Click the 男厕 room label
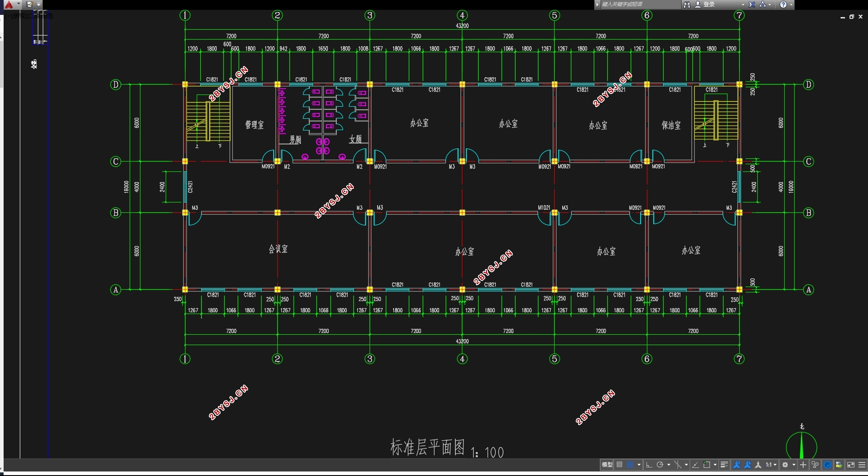This screenshot has width=868, height=476. [x=295, y=140]
